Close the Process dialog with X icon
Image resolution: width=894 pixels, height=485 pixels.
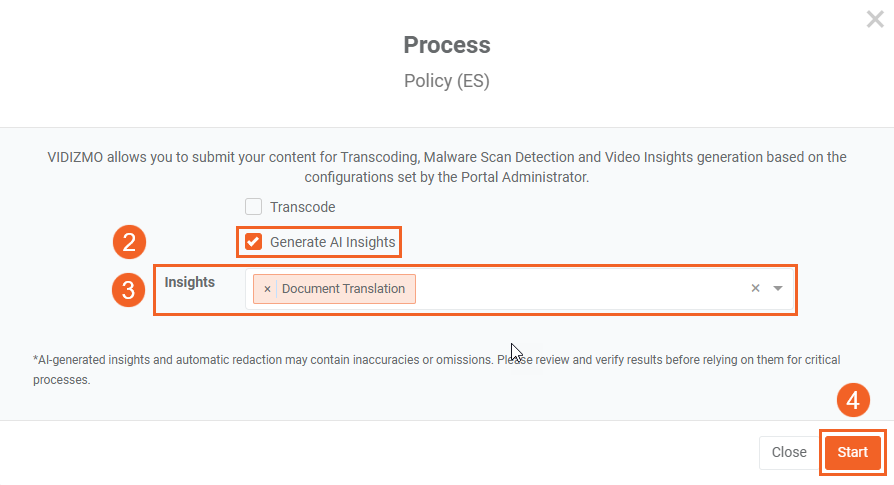pyautogui.click(x=874, y=19)
